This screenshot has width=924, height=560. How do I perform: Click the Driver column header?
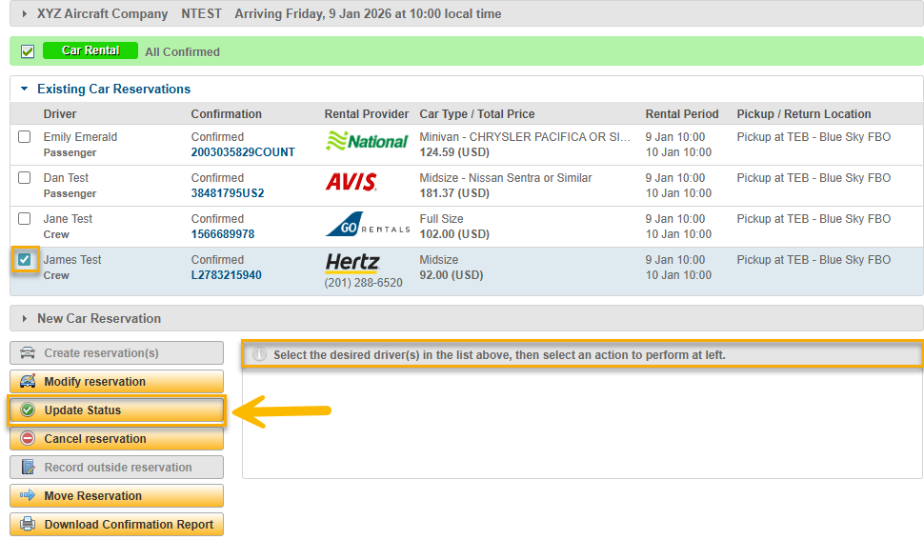point(59,114)
